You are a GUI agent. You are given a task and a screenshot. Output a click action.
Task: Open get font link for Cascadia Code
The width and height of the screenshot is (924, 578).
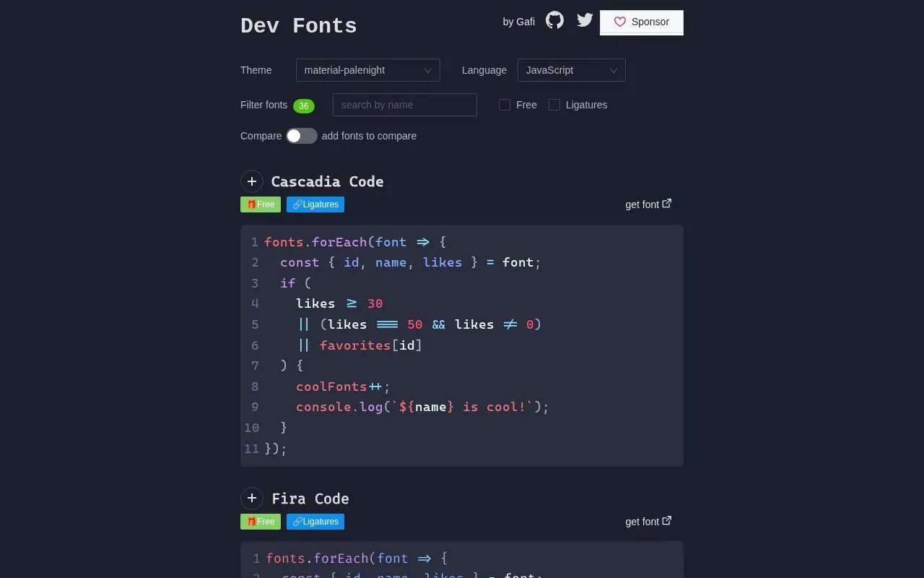point(648,204)
